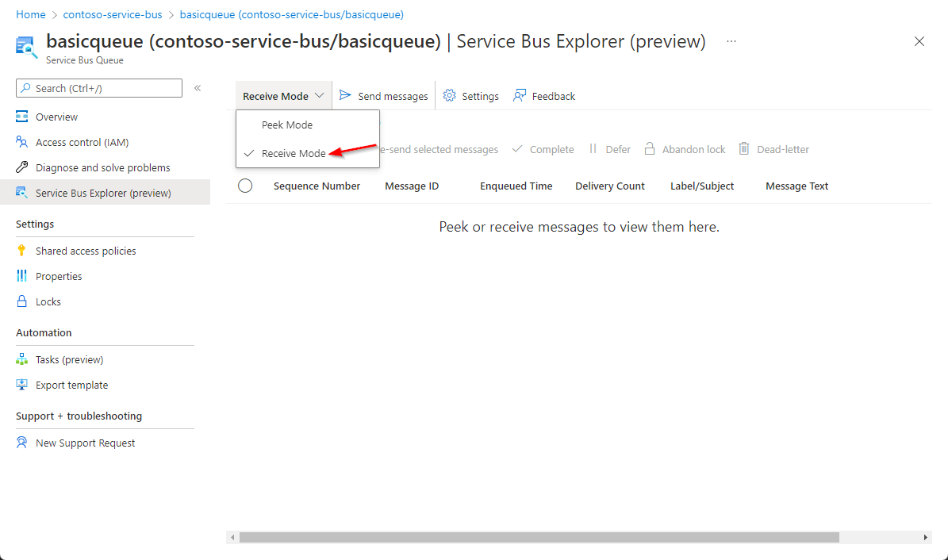This screenshot has width=948, height=560.
Task: Go to contoso-service-bus breadcrumb link
Action: point(113,14)
